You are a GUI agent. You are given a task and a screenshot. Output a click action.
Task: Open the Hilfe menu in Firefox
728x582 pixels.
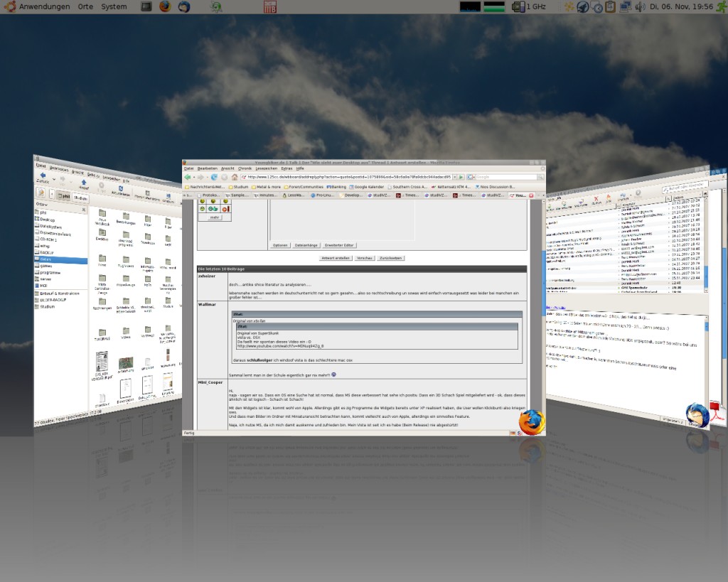tap(300, 168)
